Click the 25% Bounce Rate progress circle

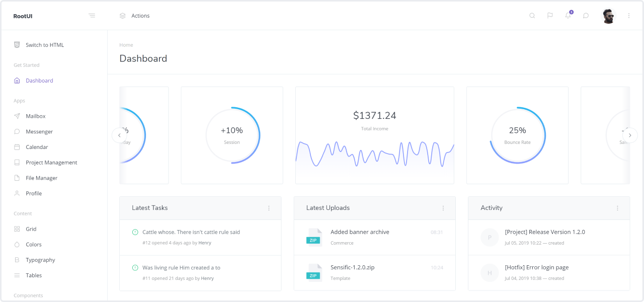[x=517, y=135]
